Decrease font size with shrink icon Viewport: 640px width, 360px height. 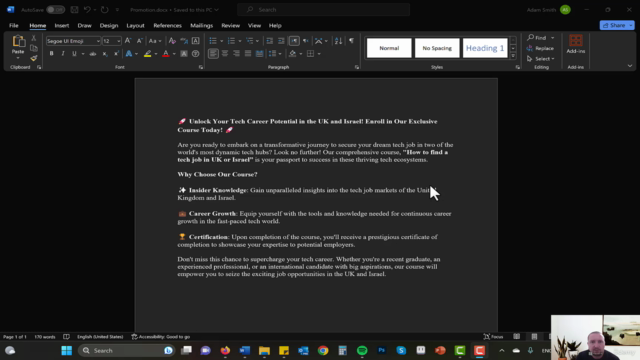[x=140, y=41]
